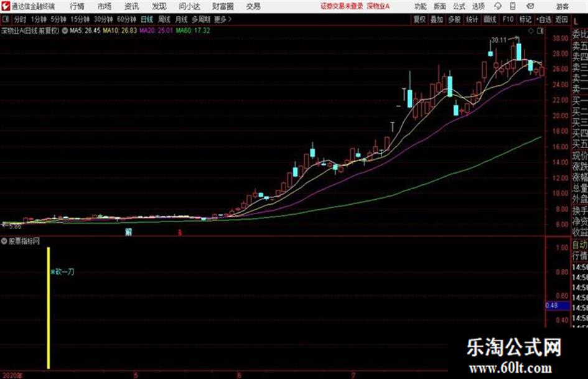This screenshot has height=379, width=588.
Task: Switch to 30分钟 period tab
Action: click(x=103, y=19)
